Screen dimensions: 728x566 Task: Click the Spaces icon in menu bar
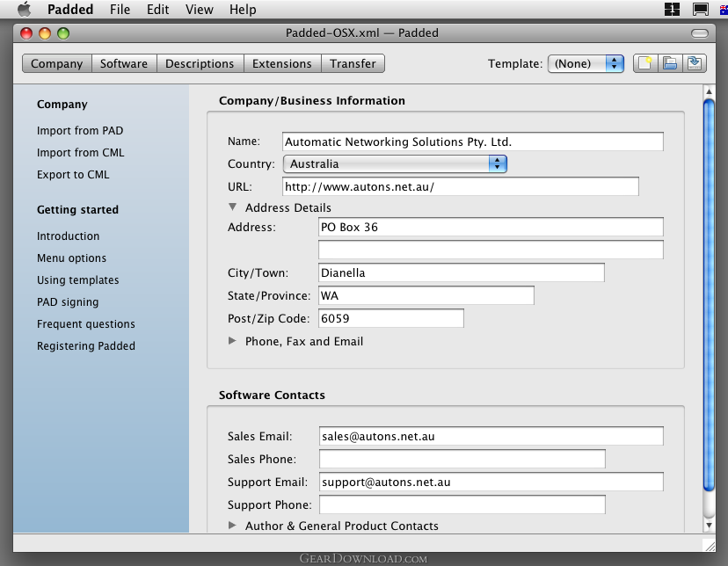point(672,10)
